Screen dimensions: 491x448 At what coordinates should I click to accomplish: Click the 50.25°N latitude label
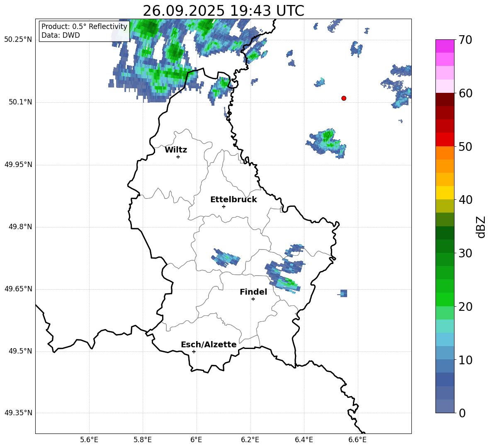tap(18, 40)
